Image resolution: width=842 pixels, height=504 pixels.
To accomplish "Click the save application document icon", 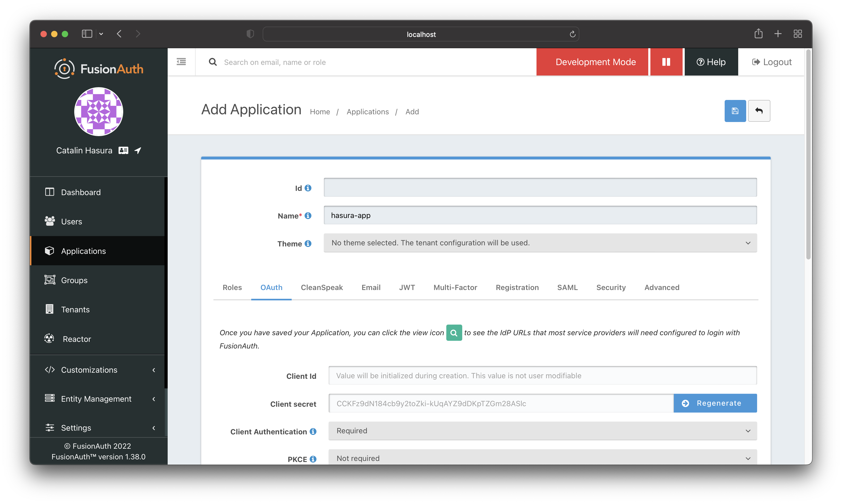I will tap(735, 110).
